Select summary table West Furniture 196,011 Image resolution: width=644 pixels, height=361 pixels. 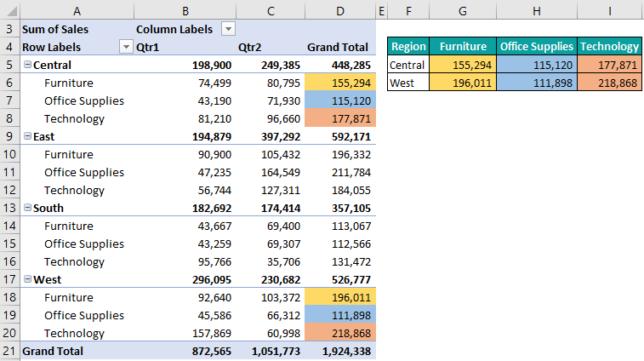click(x=463, y=83)
